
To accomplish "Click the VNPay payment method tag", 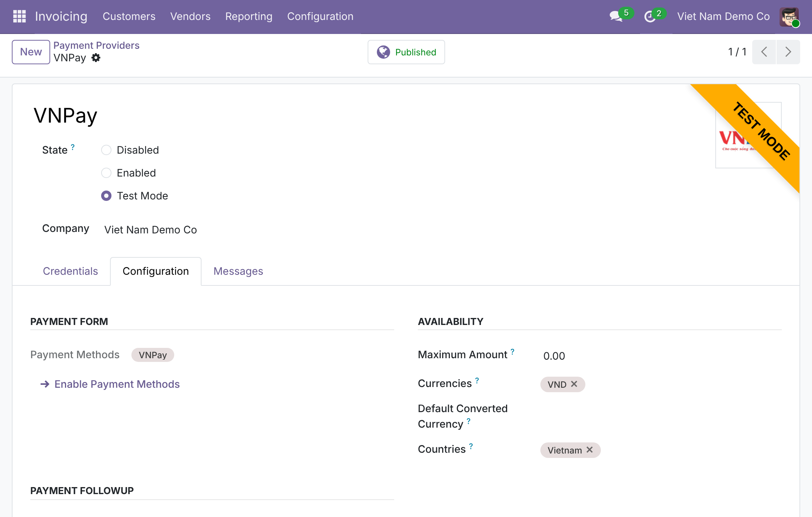I will click(153, 355).
